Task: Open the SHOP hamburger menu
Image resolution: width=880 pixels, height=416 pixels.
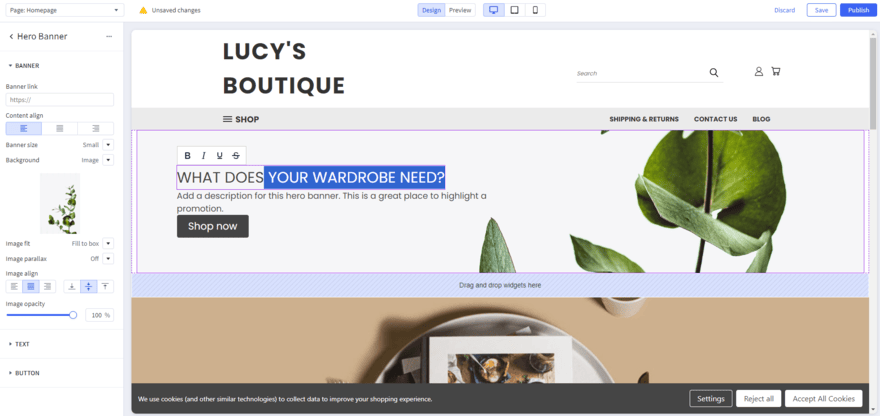Action: coord(241,119)
